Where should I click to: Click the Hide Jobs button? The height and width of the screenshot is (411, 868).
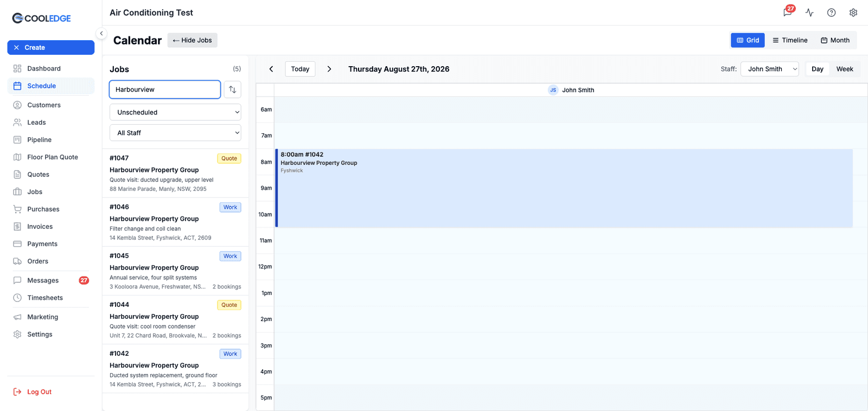click(x=193, y=40)
